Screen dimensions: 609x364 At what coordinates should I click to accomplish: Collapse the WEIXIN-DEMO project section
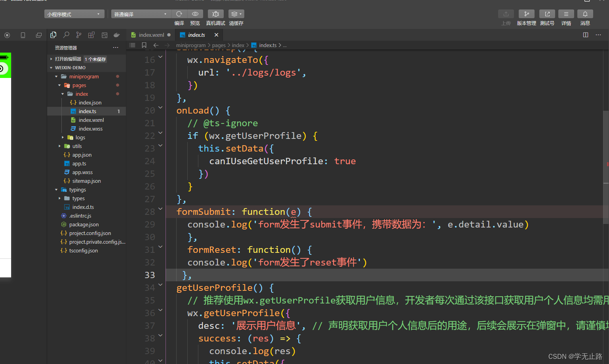click(51, 68)
